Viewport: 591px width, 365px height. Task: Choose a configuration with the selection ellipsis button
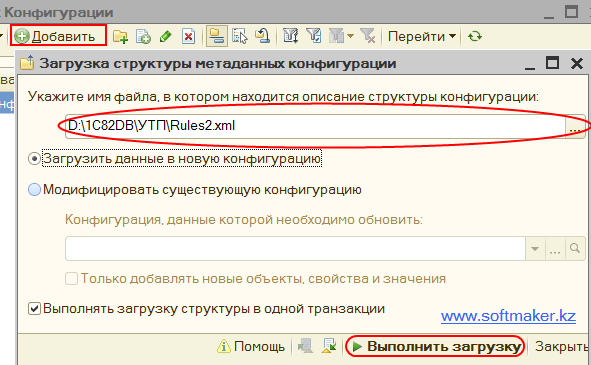pos(555,248)
